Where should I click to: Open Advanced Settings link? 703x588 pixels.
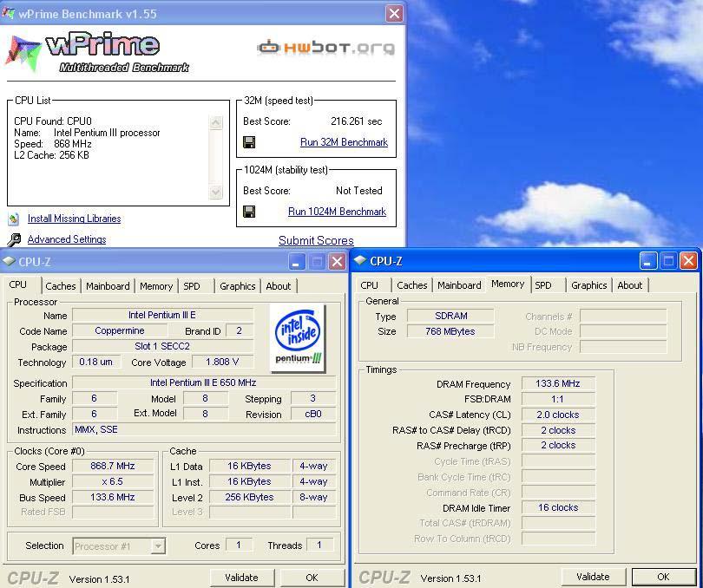(x=67, y=239)
